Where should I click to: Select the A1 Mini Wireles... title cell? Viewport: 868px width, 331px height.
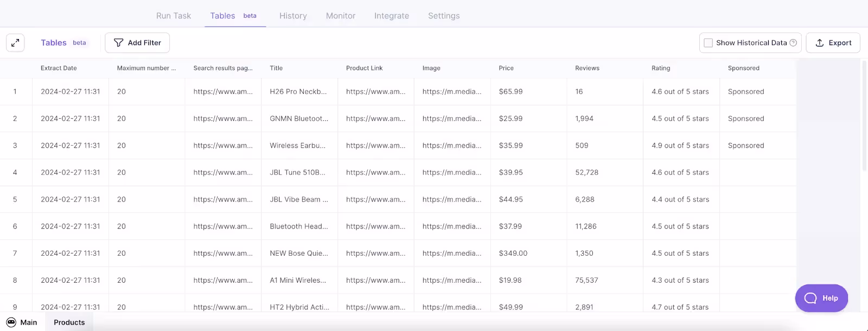(x=299, y=280)
